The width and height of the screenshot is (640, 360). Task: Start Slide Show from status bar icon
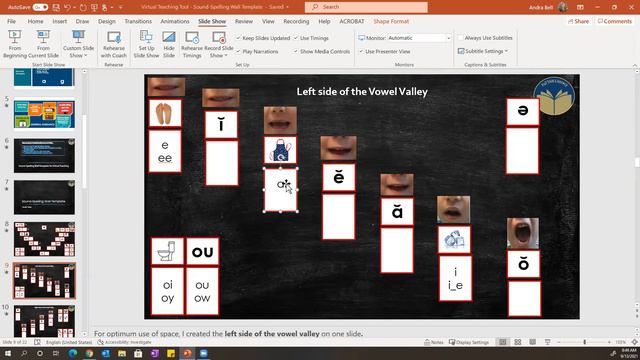548,342
